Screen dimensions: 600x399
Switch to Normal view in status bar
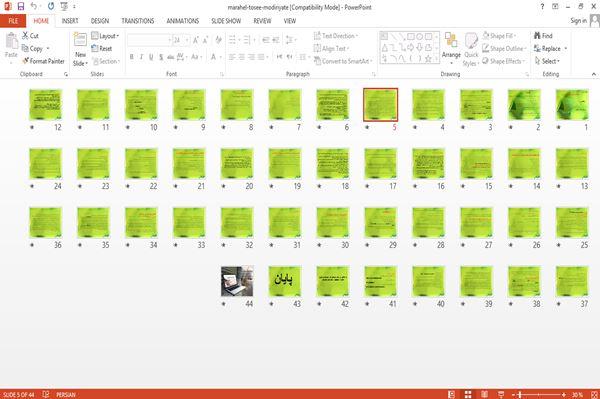pyautogui.click(x=452, y=394)
